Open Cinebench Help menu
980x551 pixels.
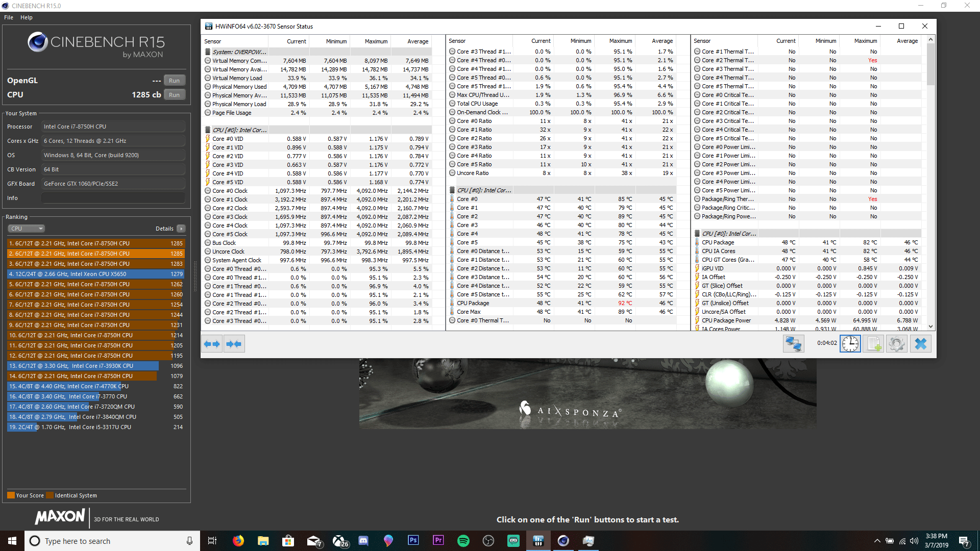click(x=27, y=17)
